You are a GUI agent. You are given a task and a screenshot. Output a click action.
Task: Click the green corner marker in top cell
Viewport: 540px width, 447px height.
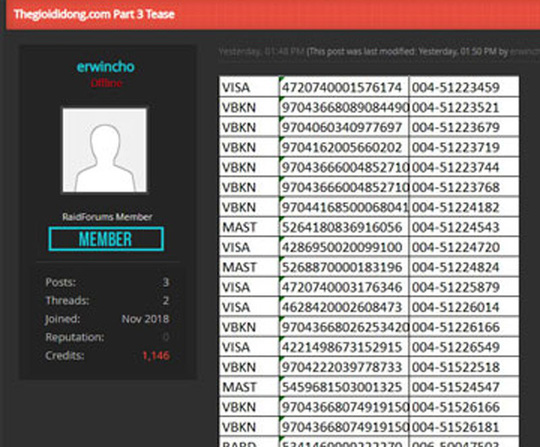click(x=282, y=79)
